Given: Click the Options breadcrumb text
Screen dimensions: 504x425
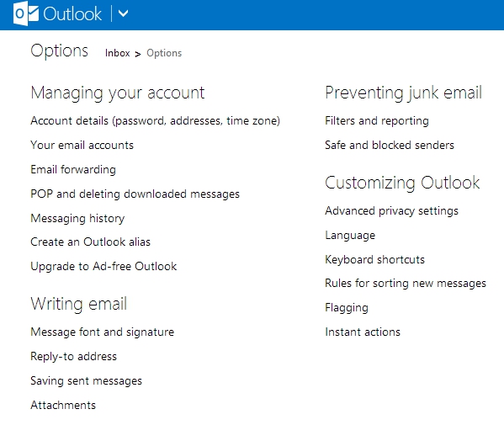Looking at the screenshot, I should [x=164, y=53].
